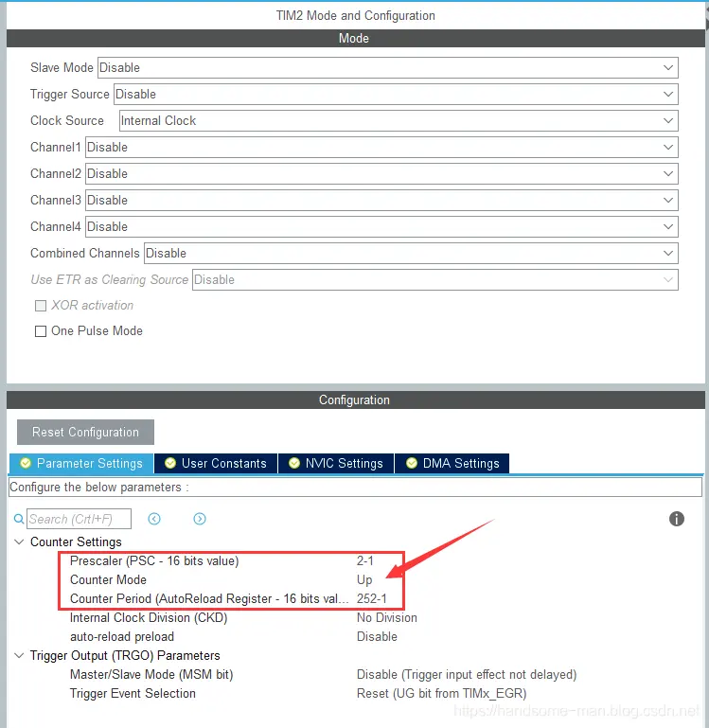Open the Channel1 dropdown
This screenshot has width=709, height=728.
click(x=381, y=147)
